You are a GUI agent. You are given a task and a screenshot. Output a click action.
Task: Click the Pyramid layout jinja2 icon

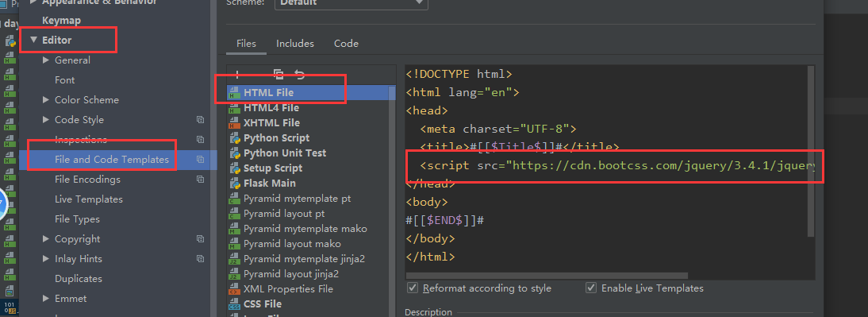coord(234,274)
